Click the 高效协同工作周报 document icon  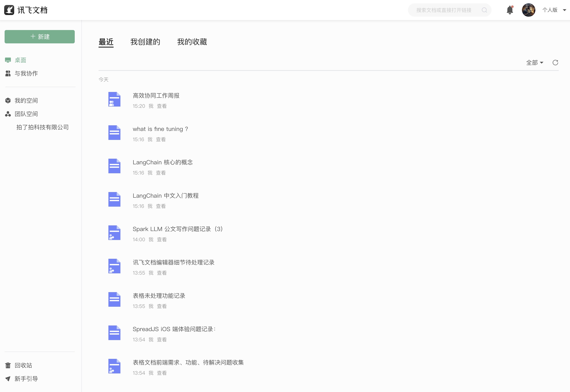114,99
